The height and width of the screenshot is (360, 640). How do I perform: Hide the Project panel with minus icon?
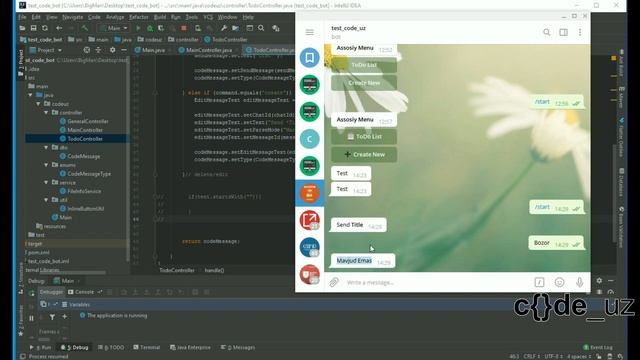coord(124,50)
